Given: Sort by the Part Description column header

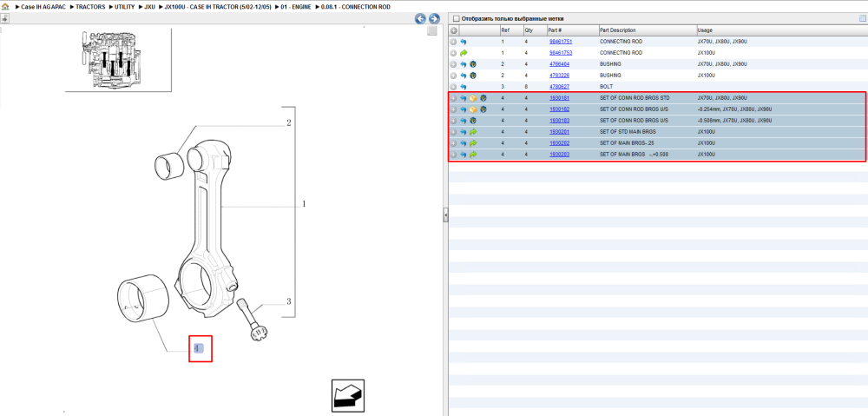Looking at the screenshot, I should [x=618, y=30].
